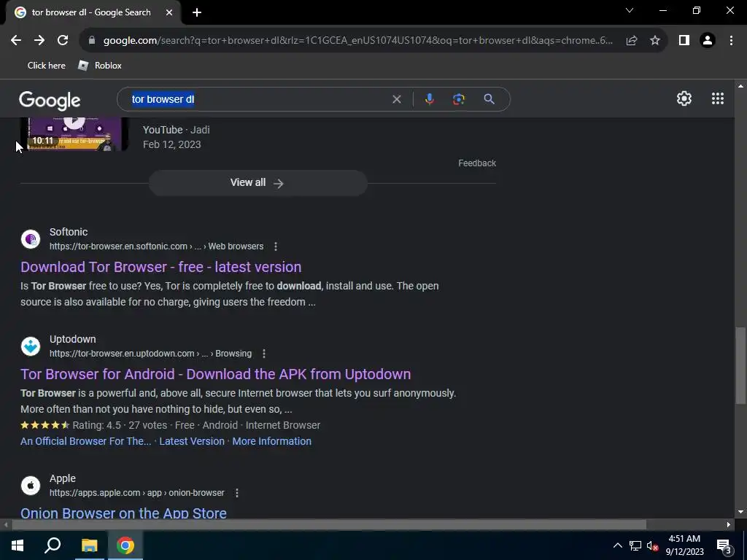Open the Google apps grid
Viewport: 747px width, 560px height.
tap(718, 98)
